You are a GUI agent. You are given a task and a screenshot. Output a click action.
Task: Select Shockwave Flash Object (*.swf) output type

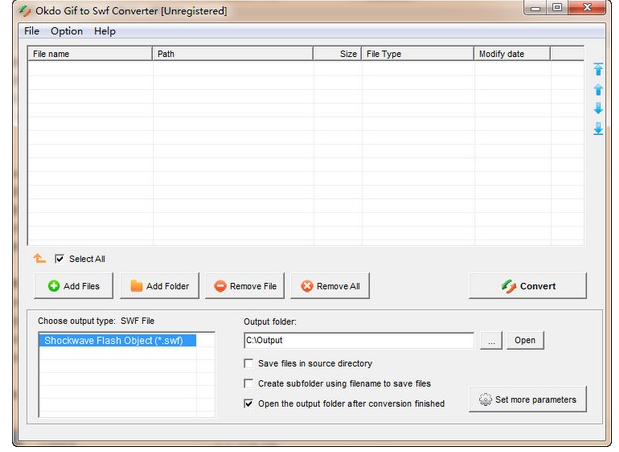point(117,341)
